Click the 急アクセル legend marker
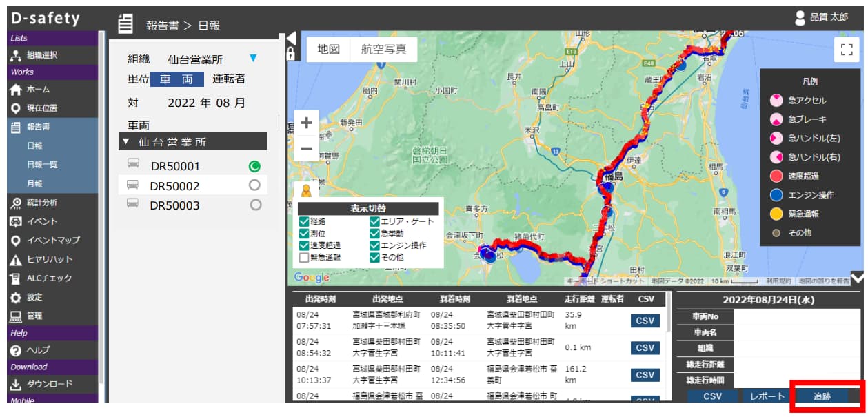 tap(776, 101)
